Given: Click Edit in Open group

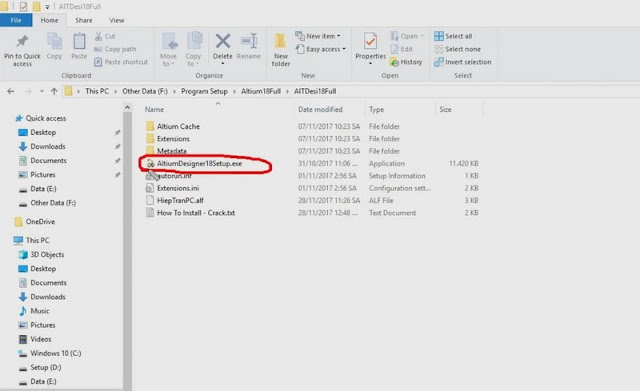Looking at the screenshot, I should tap(402, 49).
